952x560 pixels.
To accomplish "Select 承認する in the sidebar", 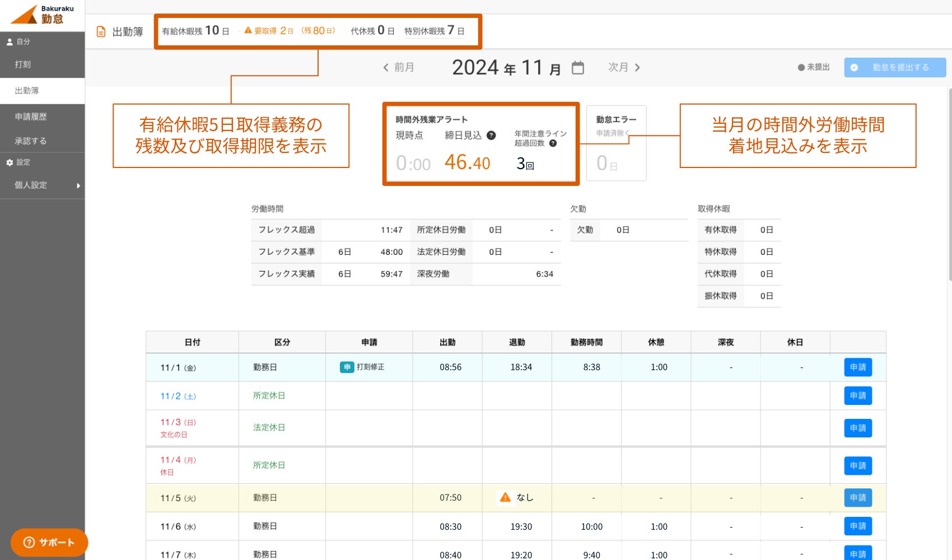I will point(31,141).
